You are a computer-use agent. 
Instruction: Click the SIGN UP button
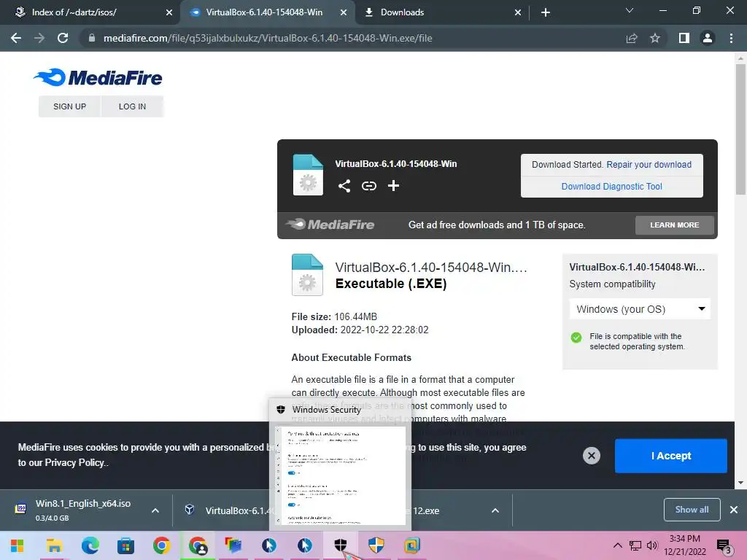[69, 106]
